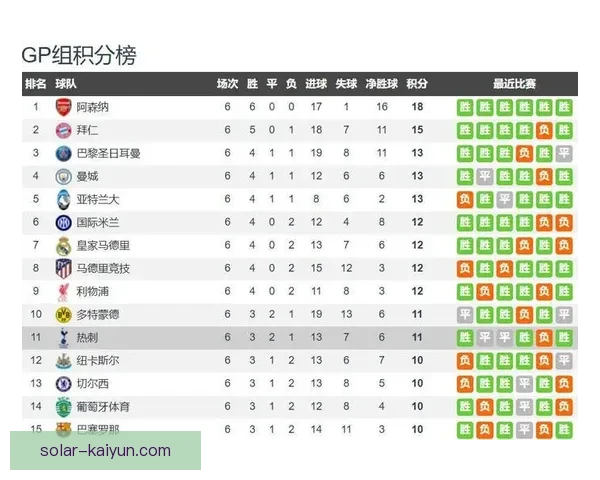Click the solar-kaiyun.com watermark link
The width and height of the screenshot is (600, 480).
point(105,451)
